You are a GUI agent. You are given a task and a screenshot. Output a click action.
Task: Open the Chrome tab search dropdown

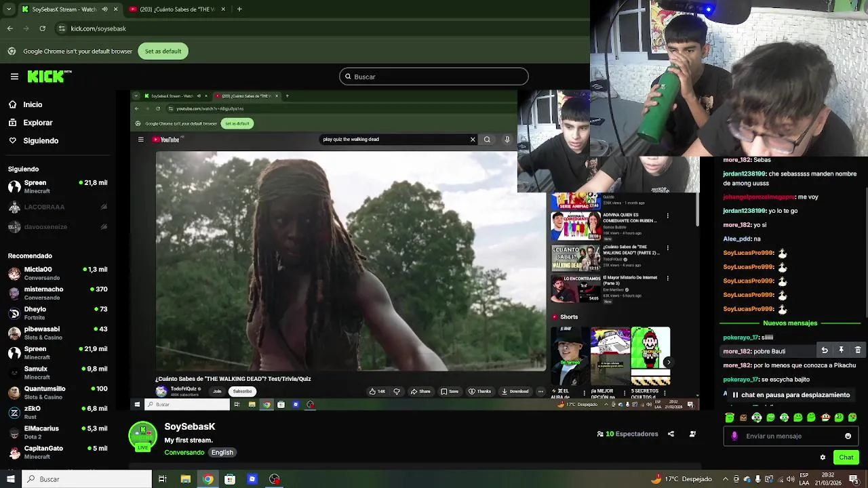(x=8, y=9)
